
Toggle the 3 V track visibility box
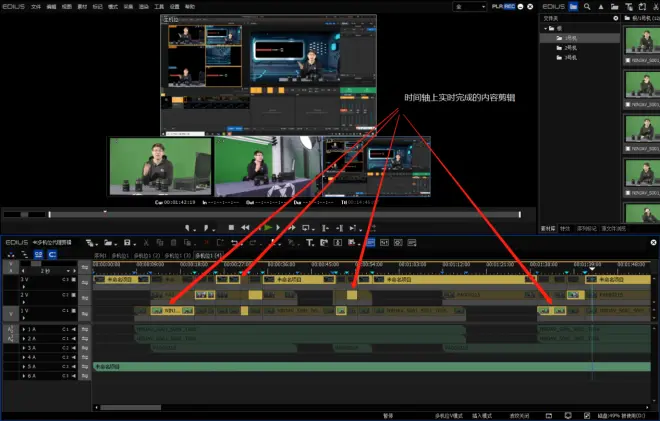click(x=74, y=279)
